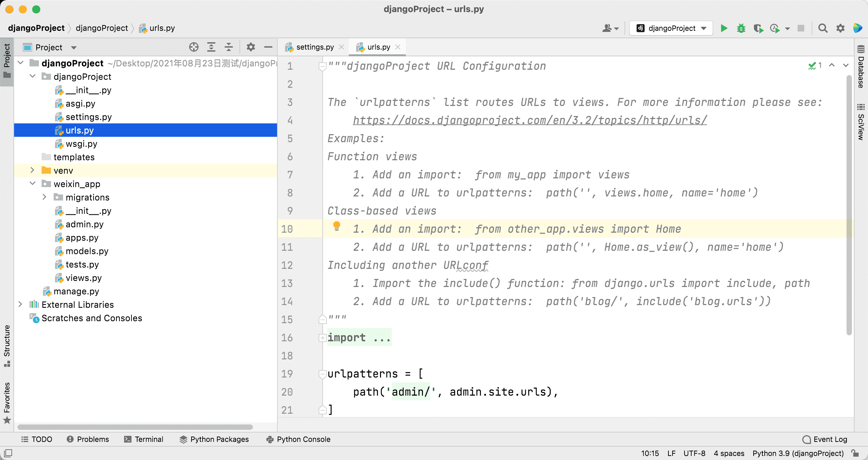Run with coverage icon
The height and width of the screenshot is (460, 868).
click(758, 28)
